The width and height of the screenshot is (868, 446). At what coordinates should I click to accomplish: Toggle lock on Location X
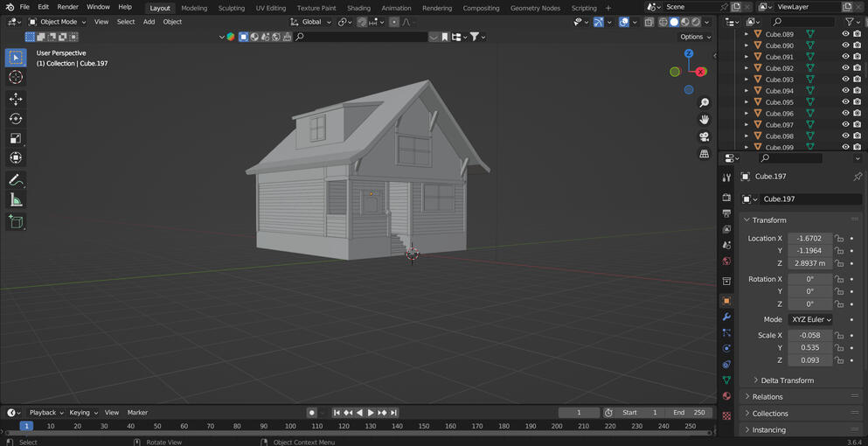point(839,238)
